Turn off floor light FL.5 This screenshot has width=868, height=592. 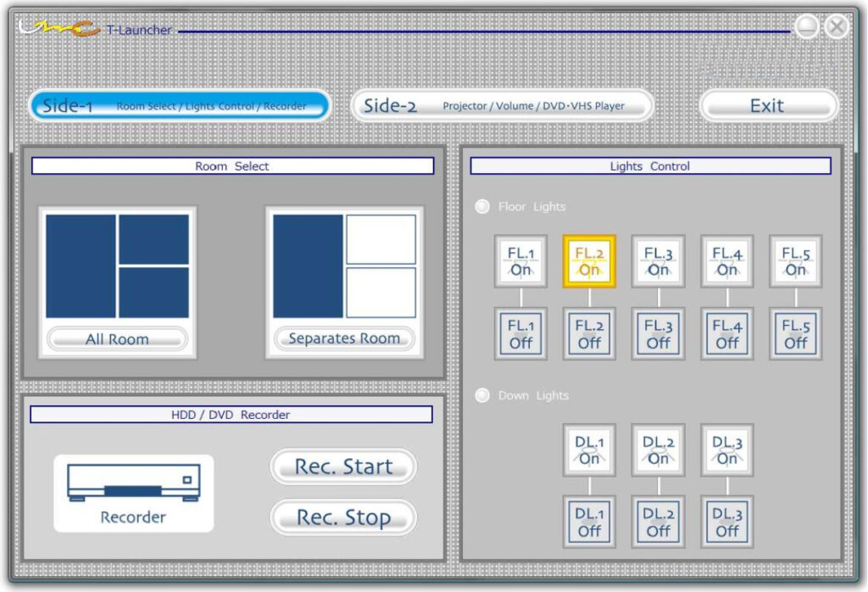795,333
